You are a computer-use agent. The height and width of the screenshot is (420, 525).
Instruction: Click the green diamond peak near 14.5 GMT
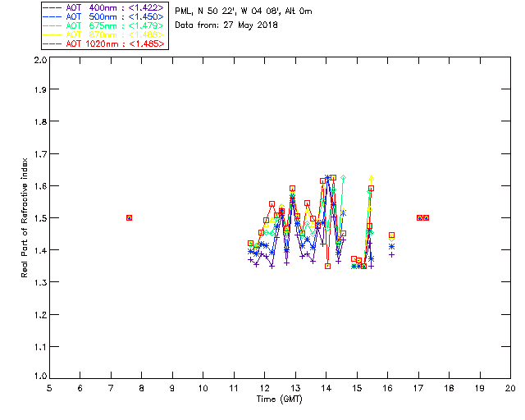click(343, 177)
